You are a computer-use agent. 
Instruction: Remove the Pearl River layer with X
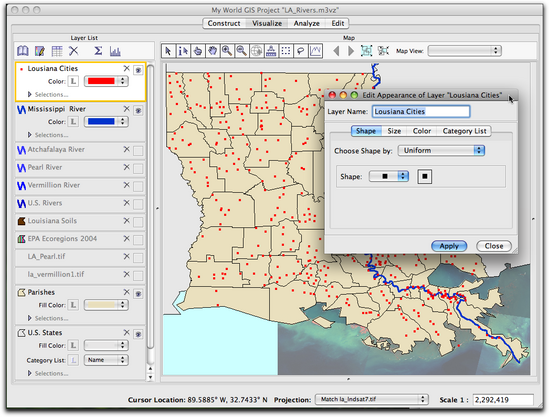126,167
